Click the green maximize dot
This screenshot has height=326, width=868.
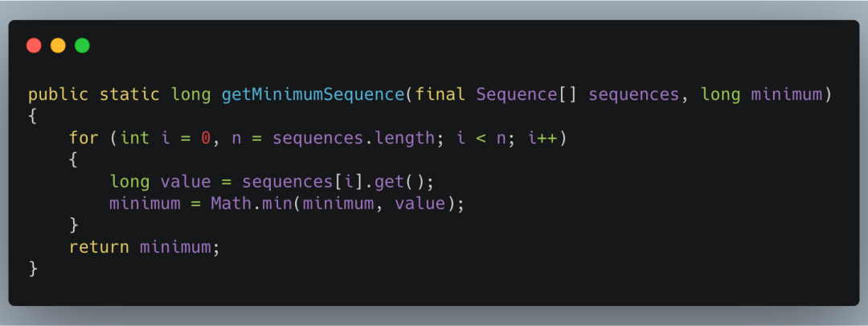(x=83, y=45)
